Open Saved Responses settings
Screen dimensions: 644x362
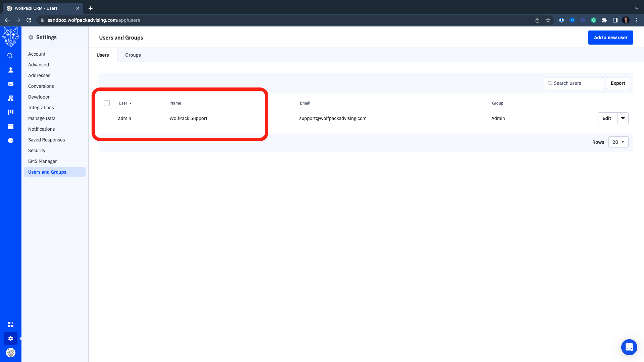pos(47,140)
